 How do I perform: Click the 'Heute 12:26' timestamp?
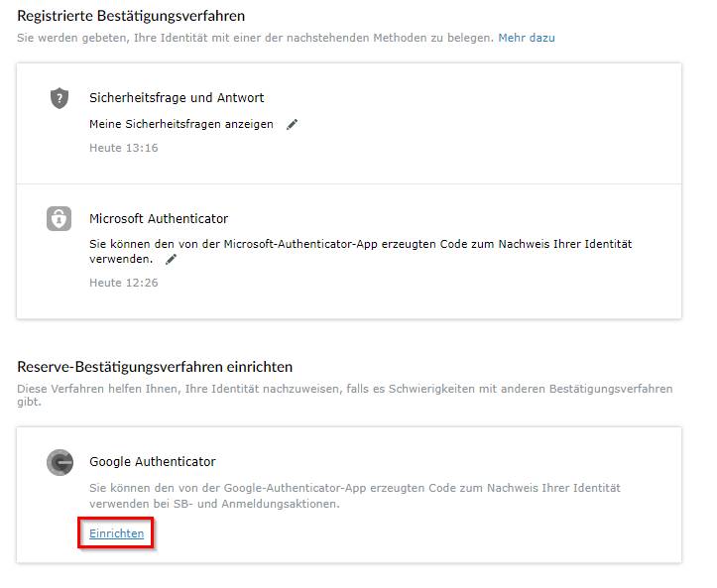123,283
